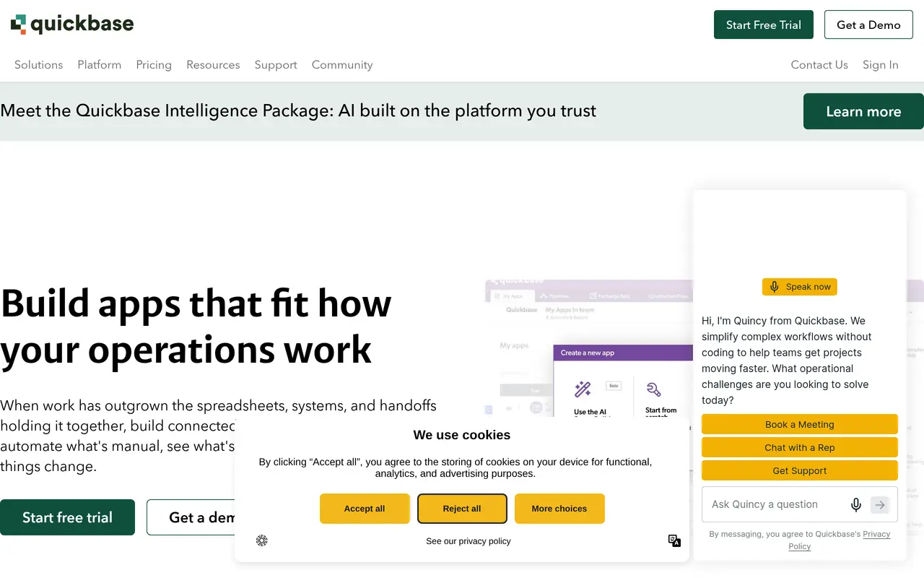Open 'See our privacy policy' link

click(468, 541)
